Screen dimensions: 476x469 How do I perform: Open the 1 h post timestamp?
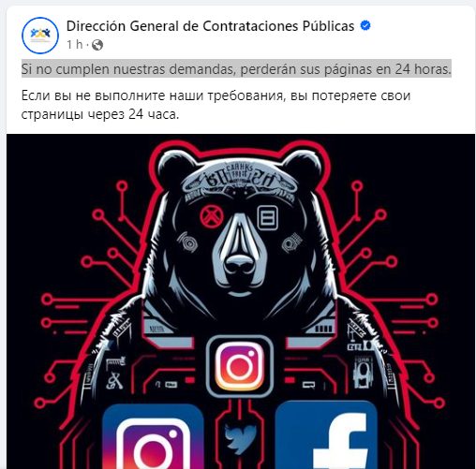[74, 45]
